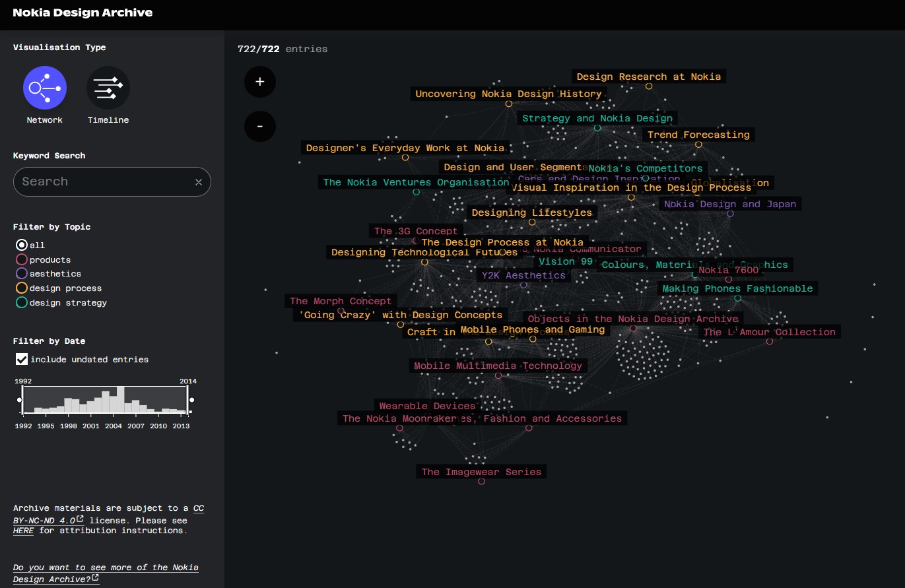Click the circle under 'Mobile Multimedia Technology'

click(498, 376)
